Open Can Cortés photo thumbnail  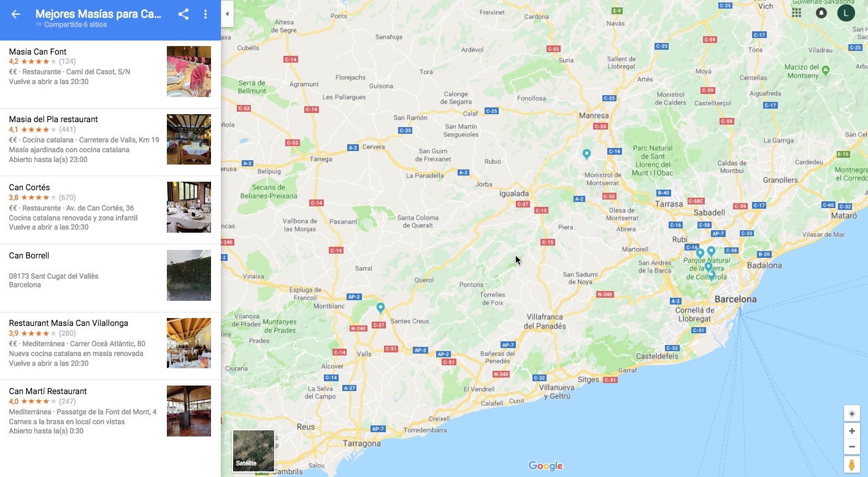pyautogui.click(x=189, y=207)
